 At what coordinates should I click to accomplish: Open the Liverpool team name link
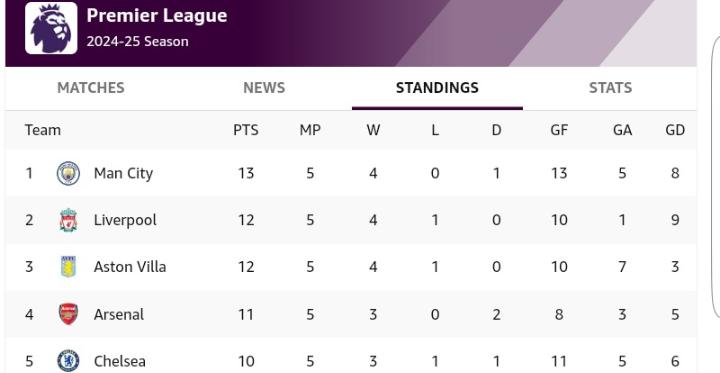125,220
